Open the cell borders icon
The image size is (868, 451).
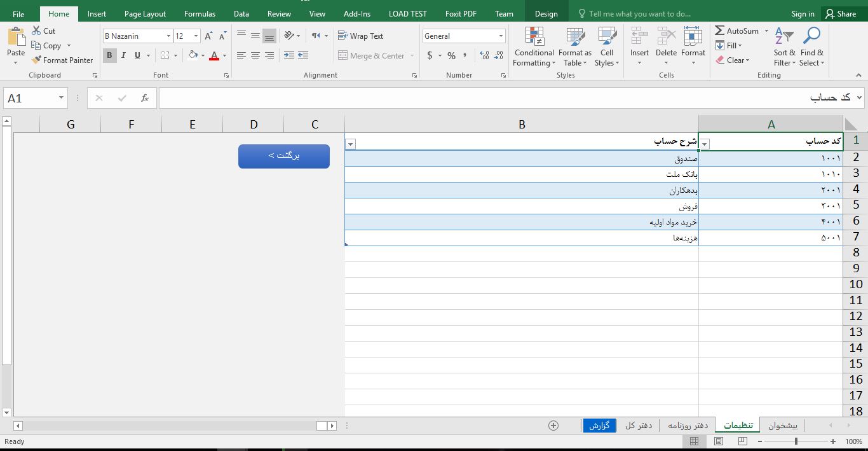pyautogui.click(x=165, y=55)
